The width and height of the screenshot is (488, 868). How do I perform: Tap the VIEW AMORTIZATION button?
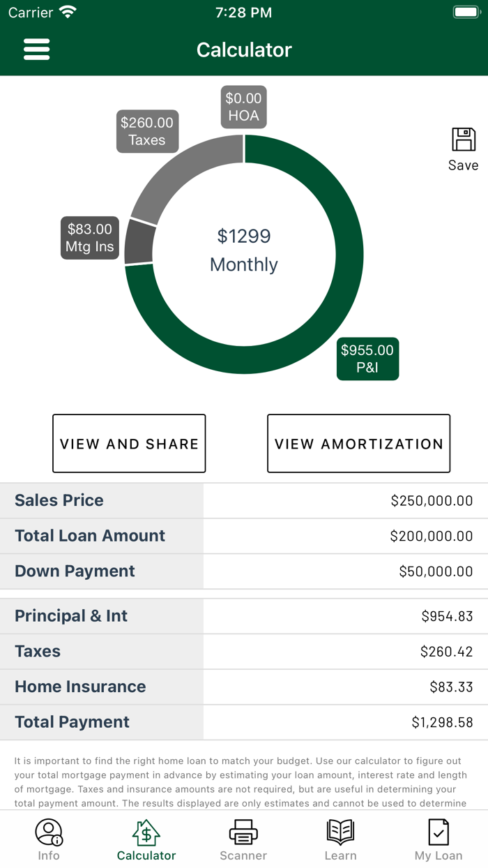[x=358, y=443]
